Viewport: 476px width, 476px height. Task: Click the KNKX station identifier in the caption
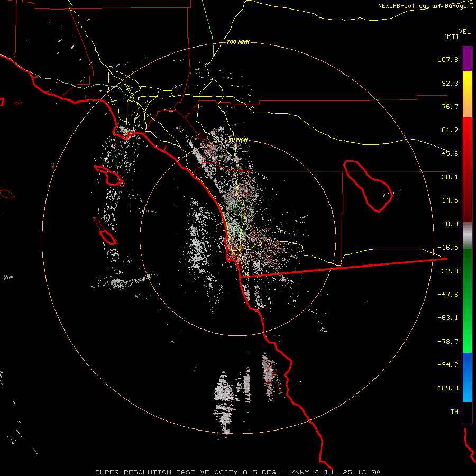300,472
